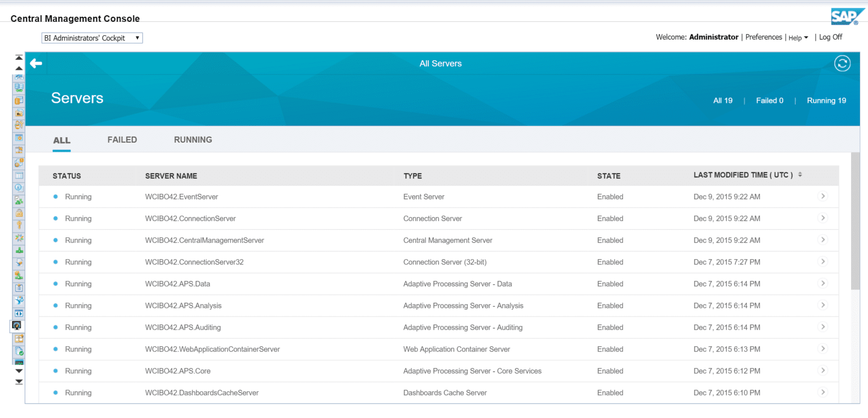Open the user with keys sidebar icon

19,125
